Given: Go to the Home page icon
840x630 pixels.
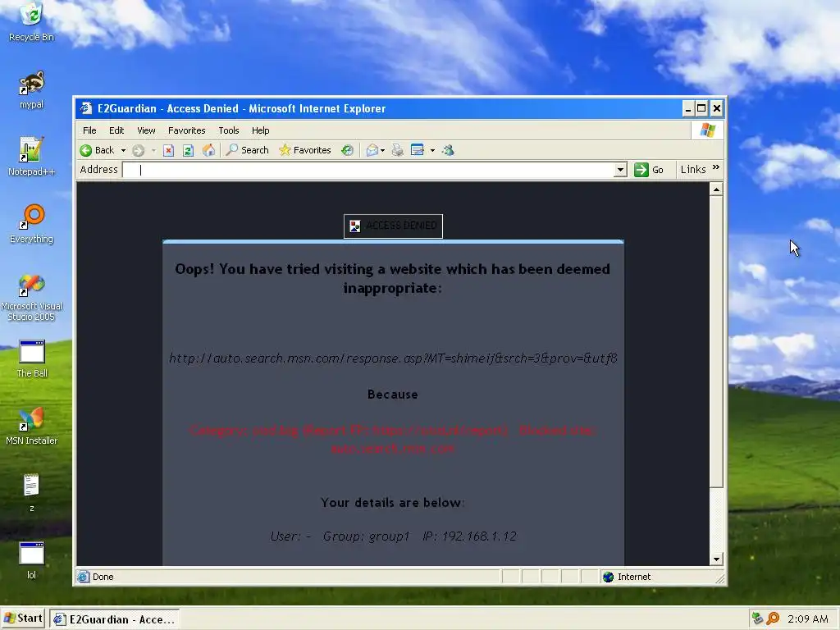Looking at the screenshot, I should 208,151.
